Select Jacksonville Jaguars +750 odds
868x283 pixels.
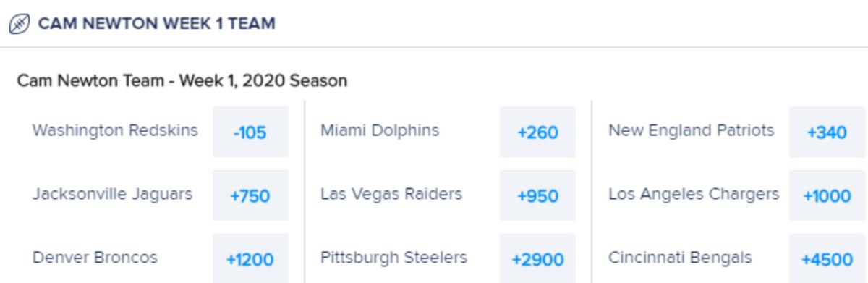[x=250, y=196]
